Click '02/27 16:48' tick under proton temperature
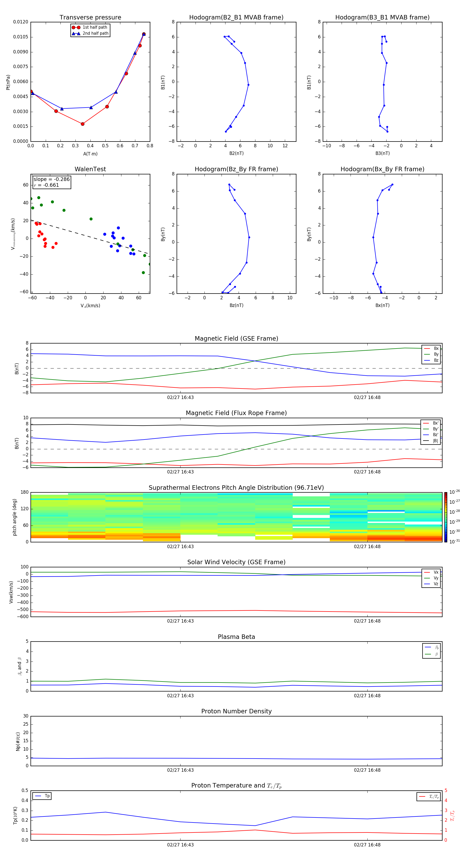Image resolution: width=473 pixels, height=868 pixels. point(367,845)
